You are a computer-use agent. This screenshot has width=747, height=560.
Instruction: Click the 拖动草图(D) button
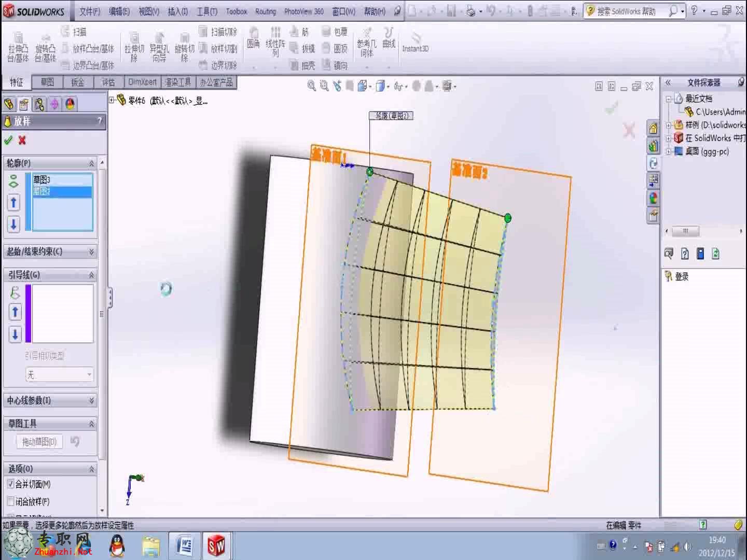click(x=39, y=442)
